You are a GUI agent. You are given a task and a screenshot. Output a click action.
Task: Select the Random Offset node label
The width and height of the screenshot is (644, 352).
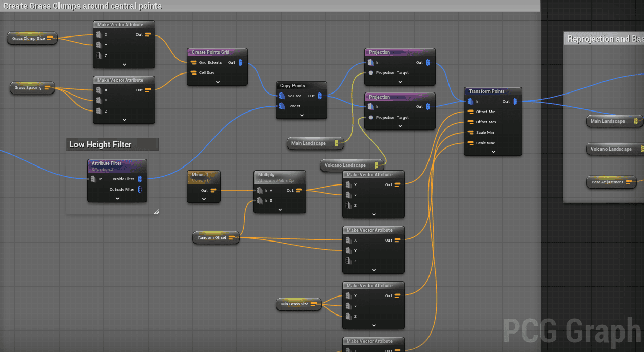[212, 238]
